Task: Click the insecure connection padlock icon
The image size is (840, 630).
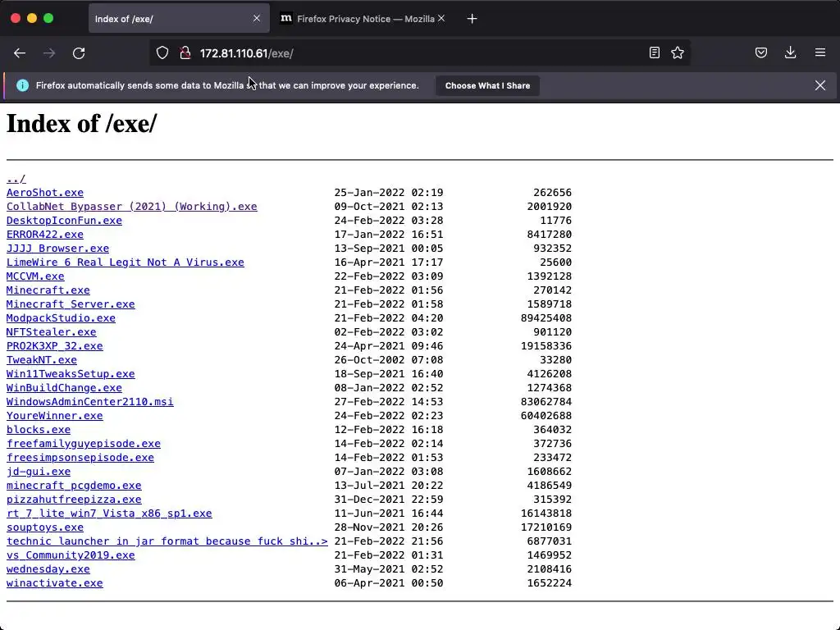Action: click(185, 53)
